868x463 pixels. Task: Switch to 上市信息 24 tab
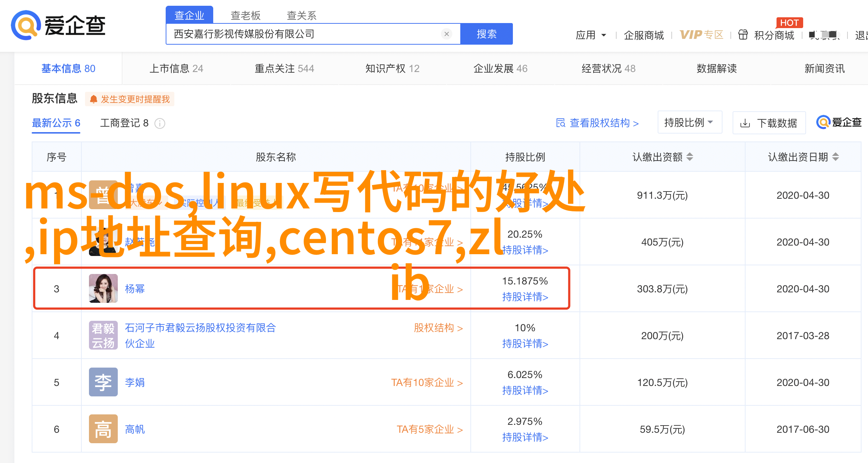[176, 68]
